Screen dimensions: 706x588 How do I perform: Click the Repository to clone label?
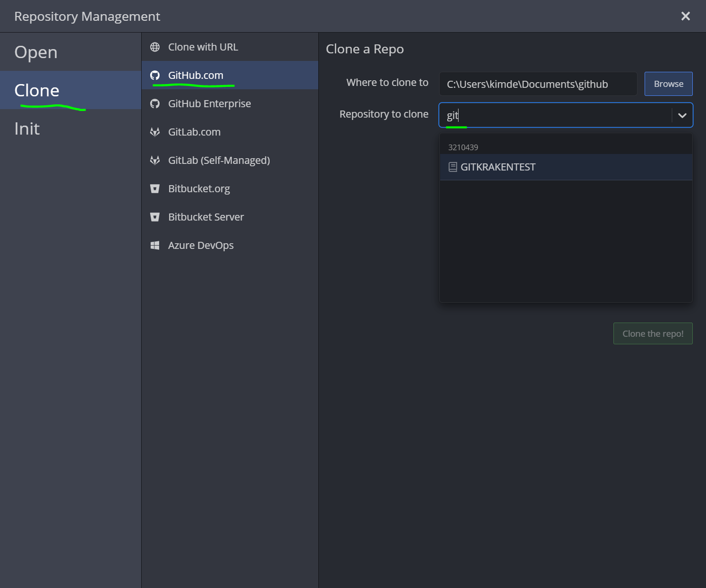coord(384,114)
